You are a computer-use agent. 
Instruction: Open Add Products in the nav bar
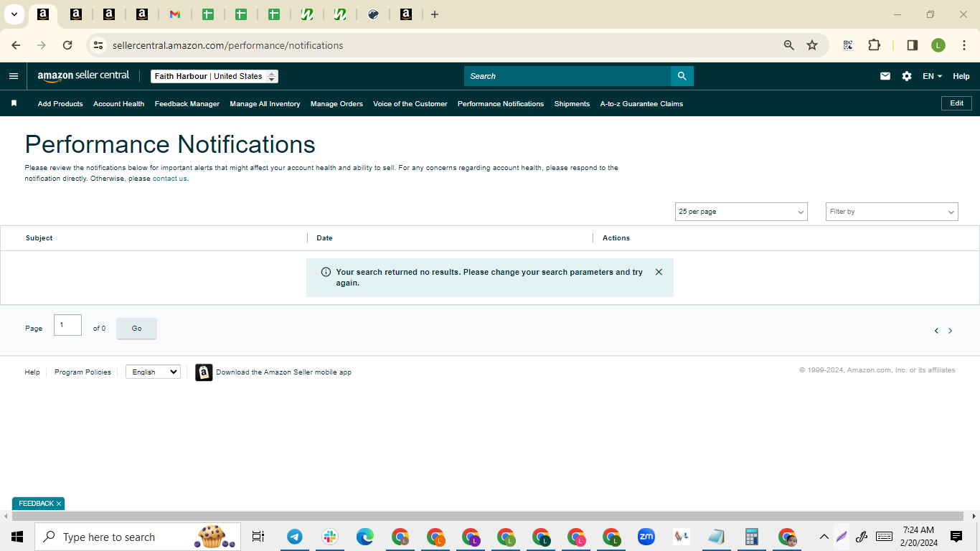point(60,104)
